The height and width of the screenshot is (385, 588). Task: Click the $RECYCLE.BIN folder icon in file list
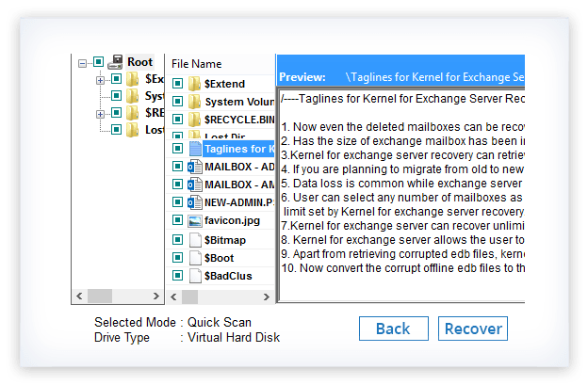[x=195, y=120]
